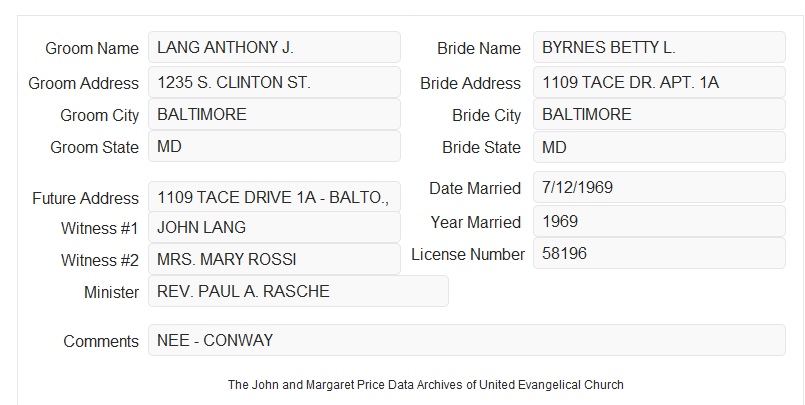Viewport: 805px width, 405px height.
Task: Click the Groom Name label
Action: click(92, 48)
